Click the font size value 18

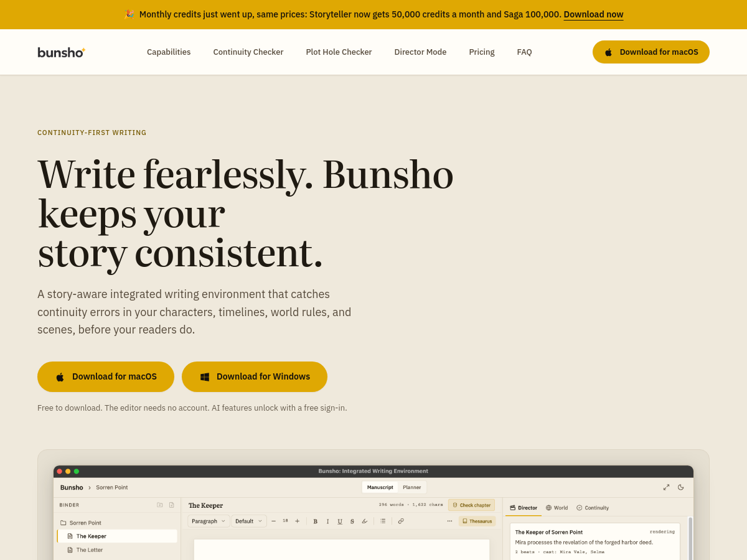coord(285,521)
